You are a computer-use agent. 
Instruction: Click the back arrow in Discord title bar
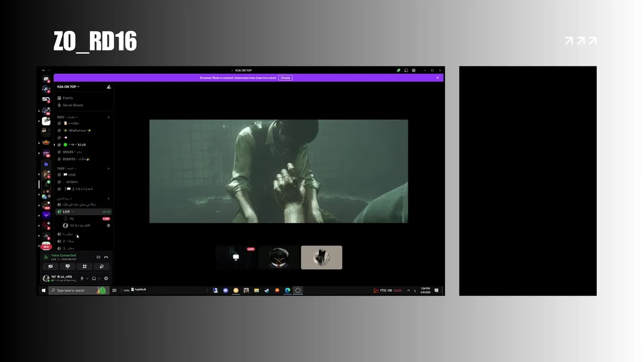(x=44, y=70)
